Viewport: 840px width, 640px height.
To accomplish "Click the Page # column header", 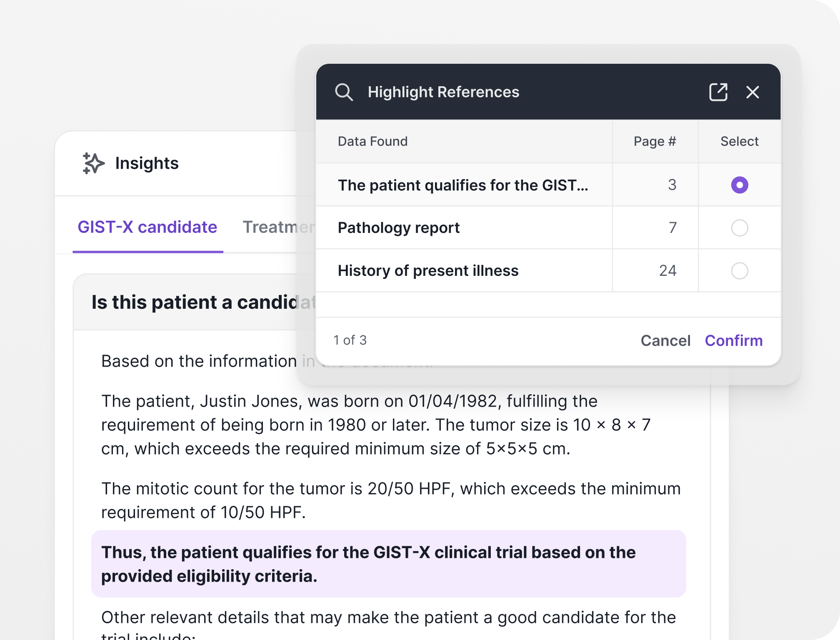I will (x=655, y=141).
